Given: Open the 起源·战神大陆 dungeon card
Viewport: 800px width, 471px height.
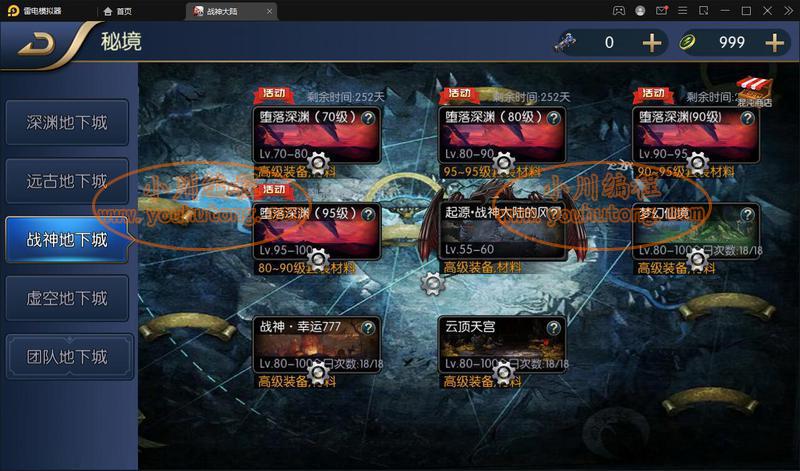Looking at the screenshot, I should [x=502, y=232].
